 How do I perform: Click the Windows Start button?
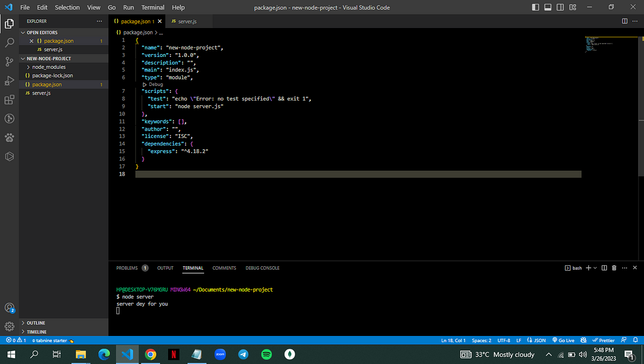click(11, 354)
